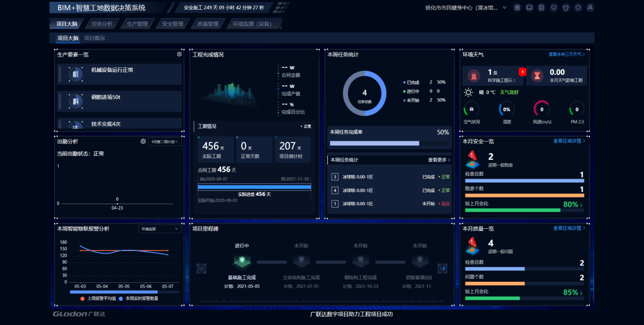The width and height of the screenshot is (644, 325).
Task: Click the milestone next arrow button
Action: pos(442,268)
